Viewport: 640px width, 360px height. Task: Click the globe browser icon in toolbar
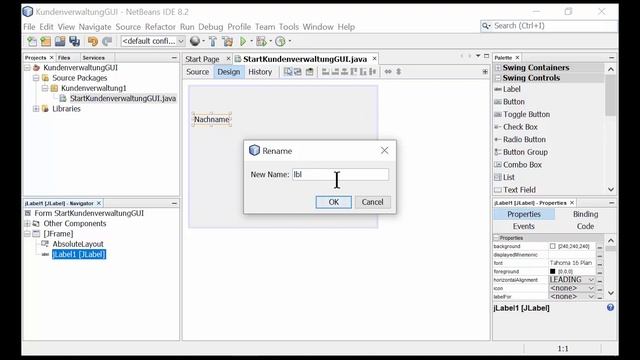[x=195, y=41]
